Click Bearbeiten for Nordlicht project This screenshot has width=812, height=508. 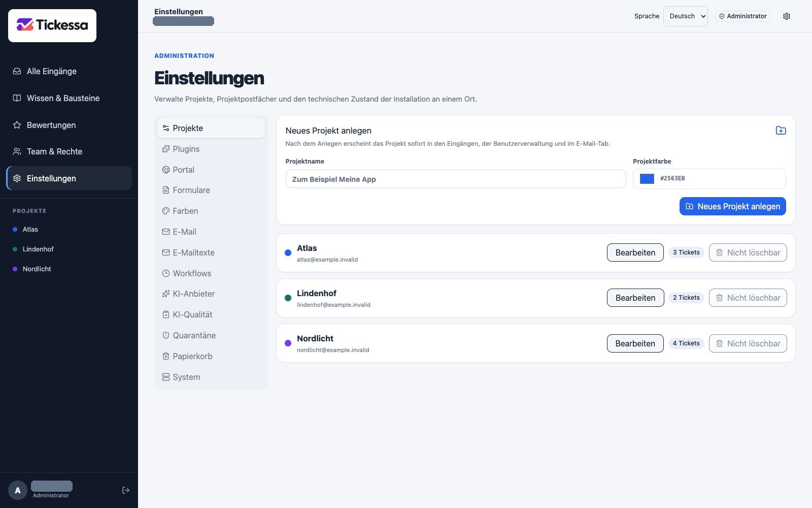click(x=635, y=343)
